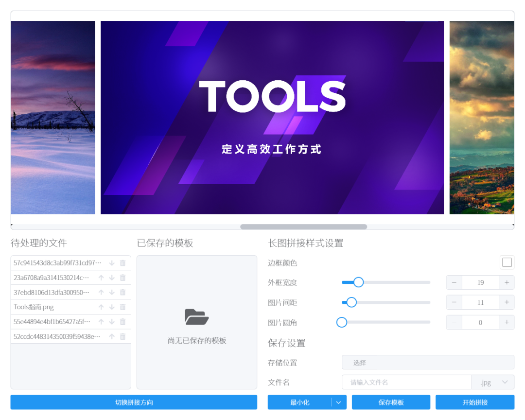Click the empty templates folder icon
This screenshot has width=525, height=420.
(x=197, y=317)
